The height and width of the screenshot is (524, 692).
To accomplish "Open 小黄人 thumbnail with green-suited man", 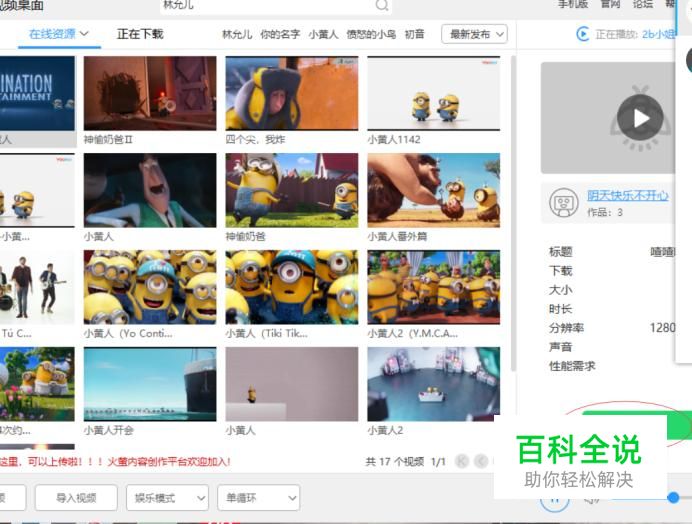I will click(150, 190).
